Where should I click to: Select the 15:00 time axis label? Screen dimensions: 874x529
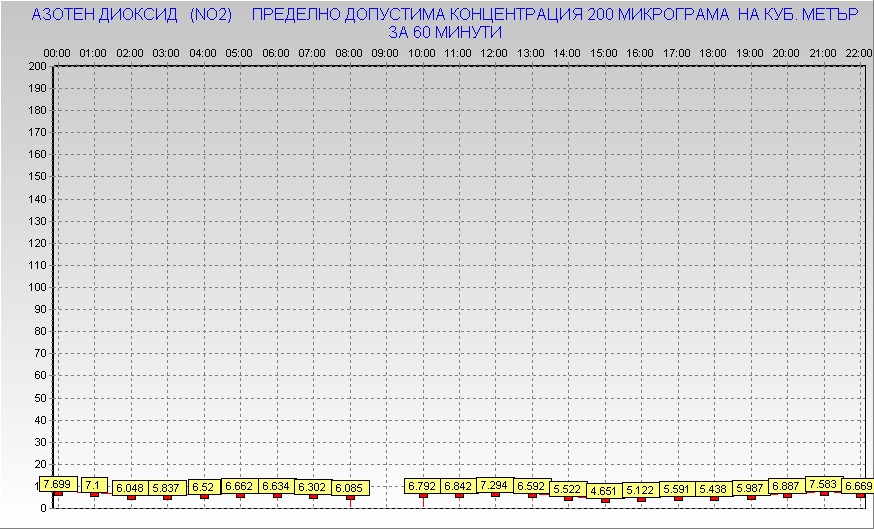tap(603, 52)
